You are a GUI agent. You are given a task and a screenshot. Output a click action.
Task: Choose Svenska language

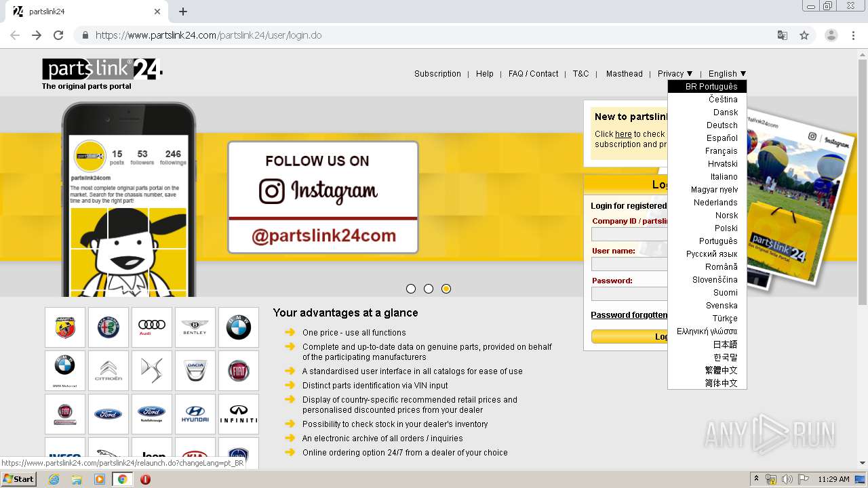click(707, 306)
